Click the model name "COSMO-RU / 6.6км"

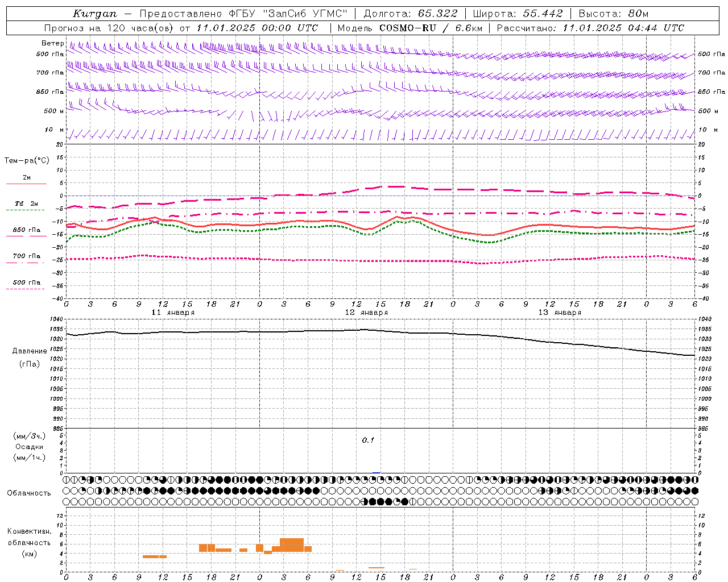(431, 28)
